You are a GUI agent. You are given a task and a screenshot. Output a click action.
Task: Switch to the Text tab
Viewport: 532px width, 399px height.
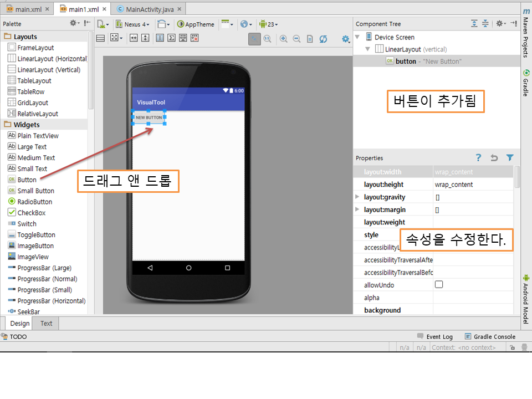tap(47, 324)
